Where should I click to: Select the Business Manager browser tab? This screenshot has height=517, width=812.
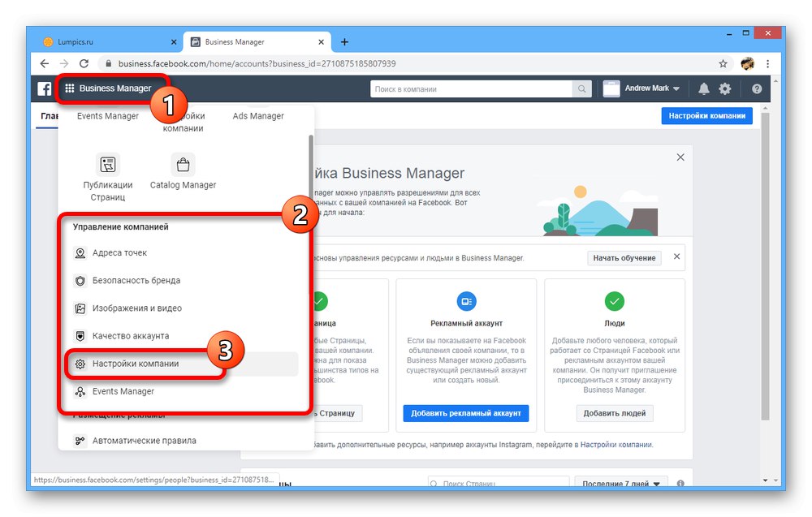pyautogui.click(x=257, y=42)
